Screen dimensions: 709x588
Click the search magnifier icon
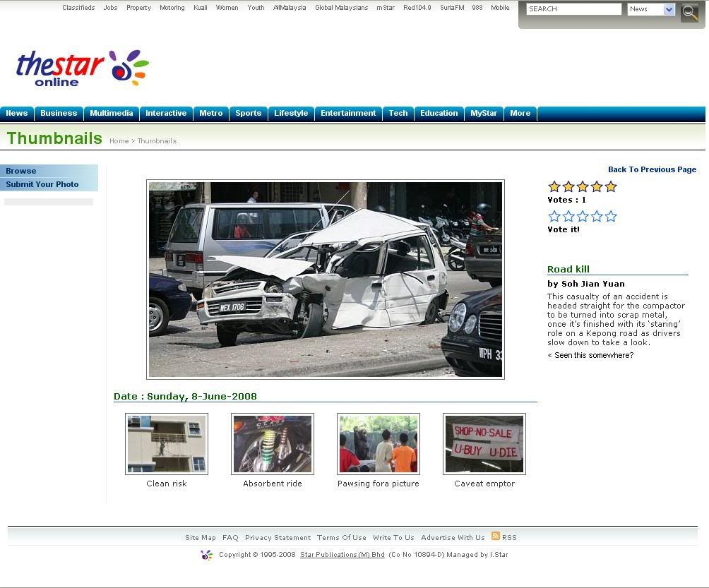tap(689, 11)
